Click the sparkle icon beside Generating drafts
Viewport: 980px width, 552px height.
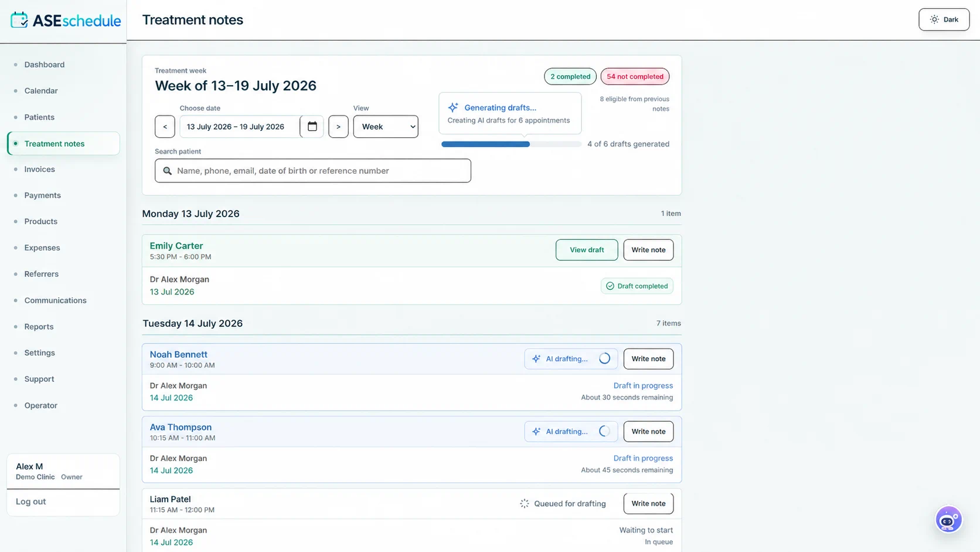453,107
